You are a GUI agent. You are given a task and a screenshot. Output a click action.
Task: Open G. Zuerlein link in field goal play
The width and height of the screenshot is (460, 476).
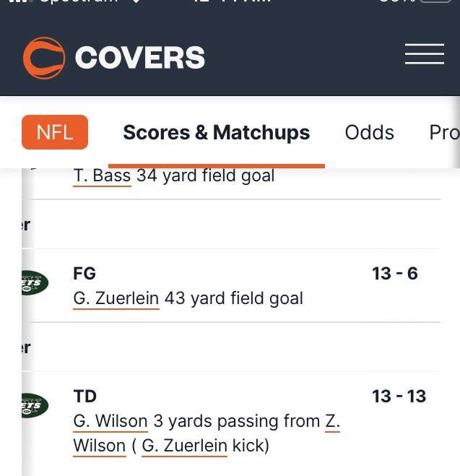pos(116,298)
